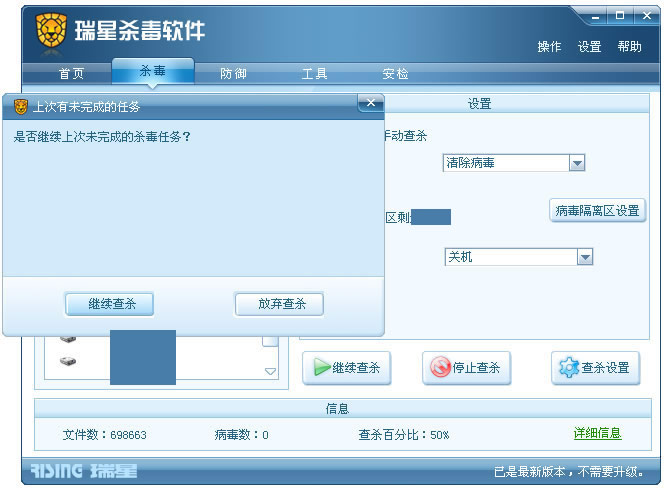Maximize the Rising antivirus window
The height and width of the screenshot is (493, 669).
(620, 16)
